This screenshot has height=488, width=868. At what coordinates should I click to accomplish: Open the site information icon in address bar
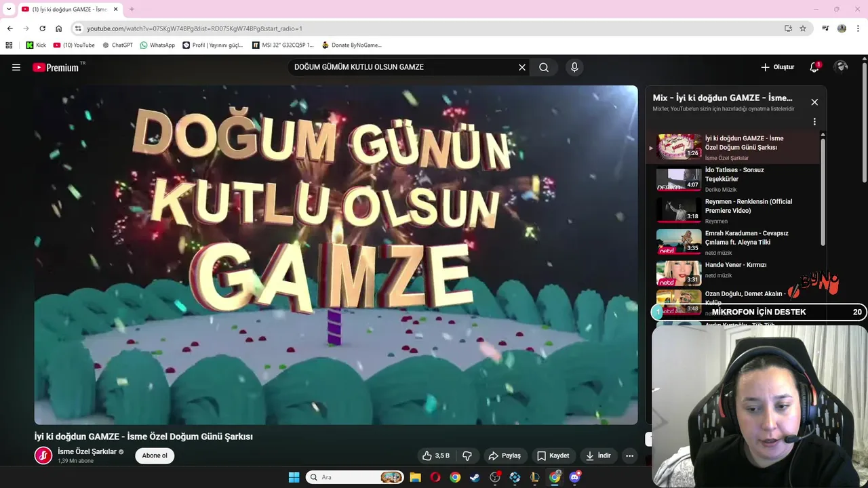(78, 28)
